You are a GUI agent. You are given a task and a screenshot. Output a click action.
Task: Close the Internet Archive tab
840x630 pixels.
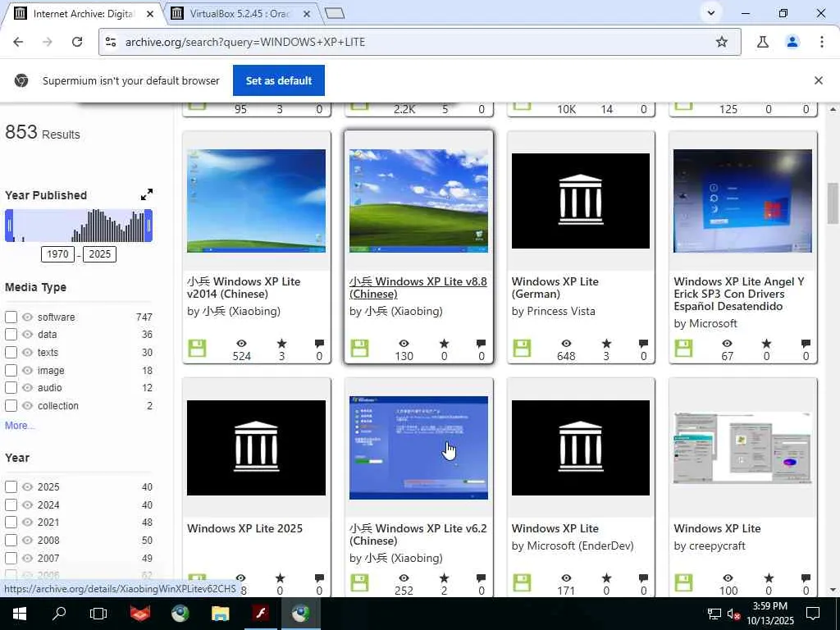point(150,14)
